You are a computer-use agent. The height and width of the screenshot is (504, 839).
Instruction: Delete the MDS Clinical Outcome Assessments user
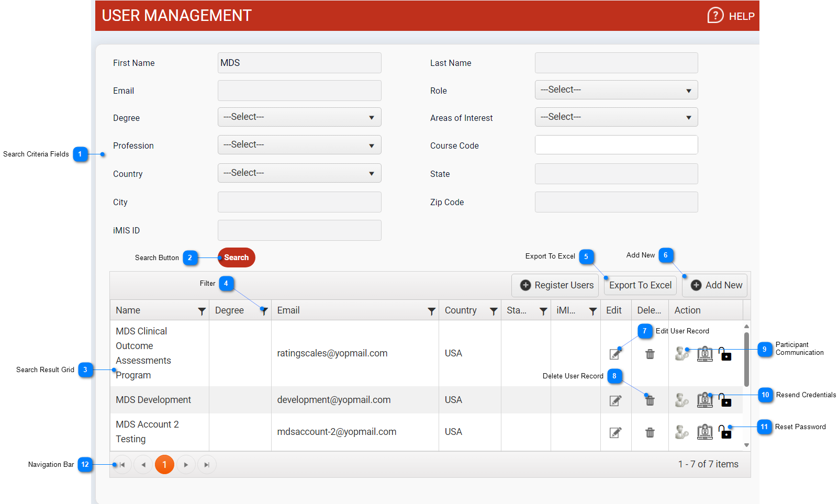tap(650, 354)
